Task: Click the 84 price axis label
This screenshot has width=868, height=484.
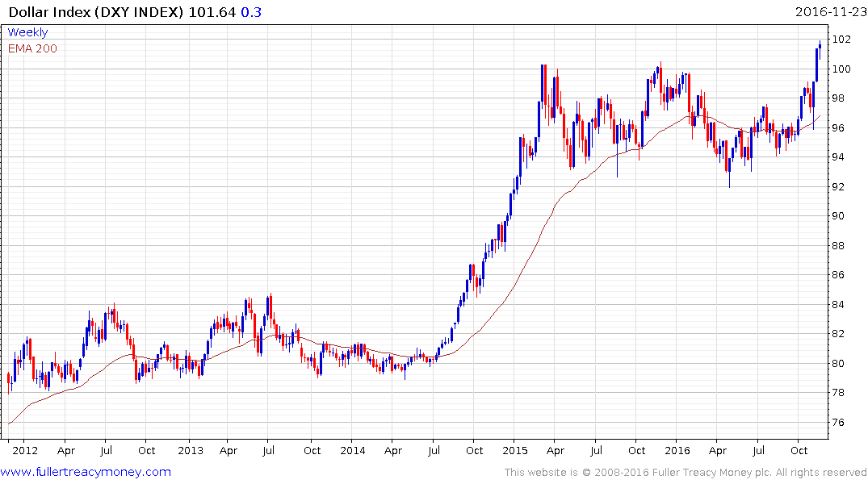Action: point(838,305)
